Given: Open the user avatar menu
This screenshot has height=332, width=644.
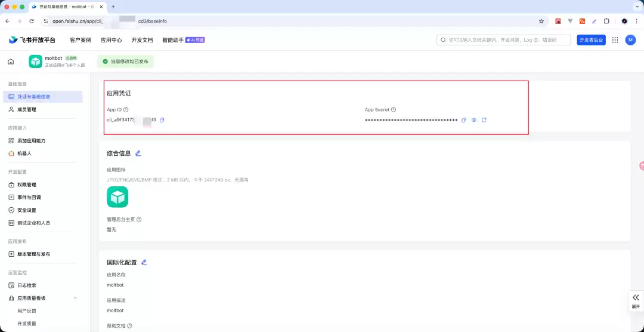Looking at the screenshot, I should point(630,40).
